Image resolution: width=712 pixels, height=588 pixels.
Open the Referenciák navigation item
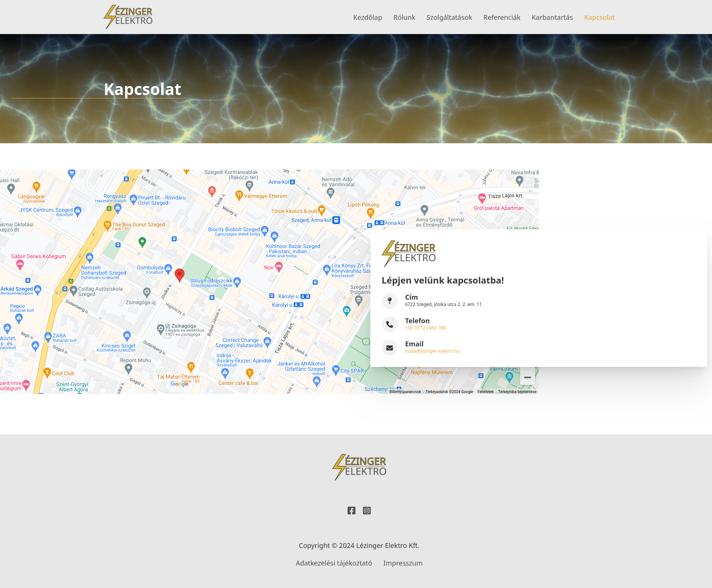(502, 18)
